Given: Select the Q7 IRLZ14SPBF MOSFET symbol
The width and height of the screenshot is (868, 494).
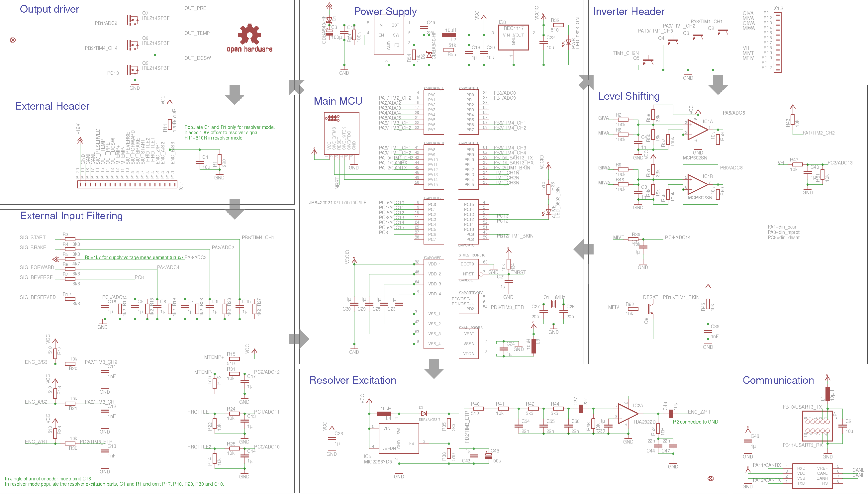Looking at the screenshot, I should 133,20.
